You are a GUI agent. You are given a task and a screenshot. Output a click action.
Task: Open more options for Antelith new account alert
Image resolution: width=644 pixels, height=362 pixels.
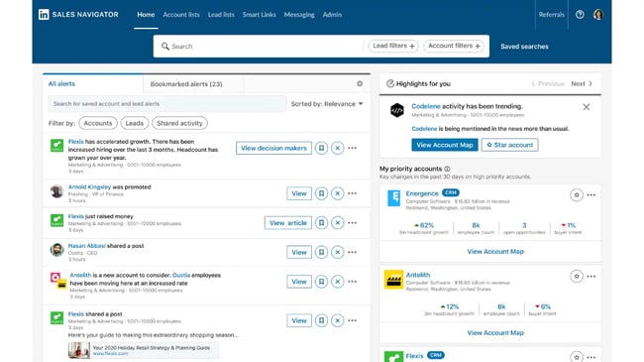[353, 282]
